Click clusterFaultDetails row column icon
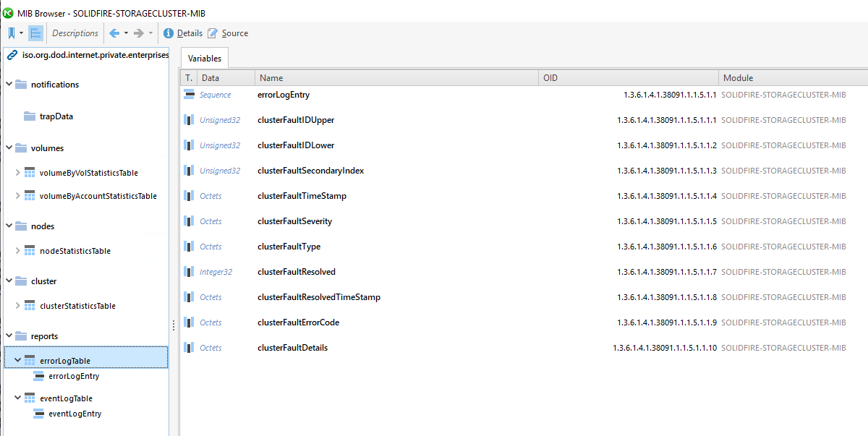This screenshot has width=868, height=436. click(189, 348)
